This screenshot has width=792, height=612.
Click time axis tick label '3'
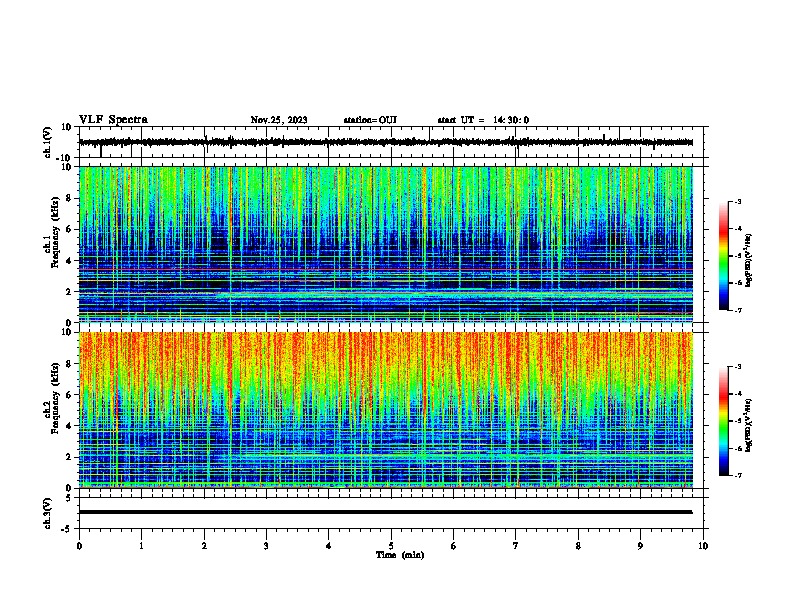pos(266,546)
